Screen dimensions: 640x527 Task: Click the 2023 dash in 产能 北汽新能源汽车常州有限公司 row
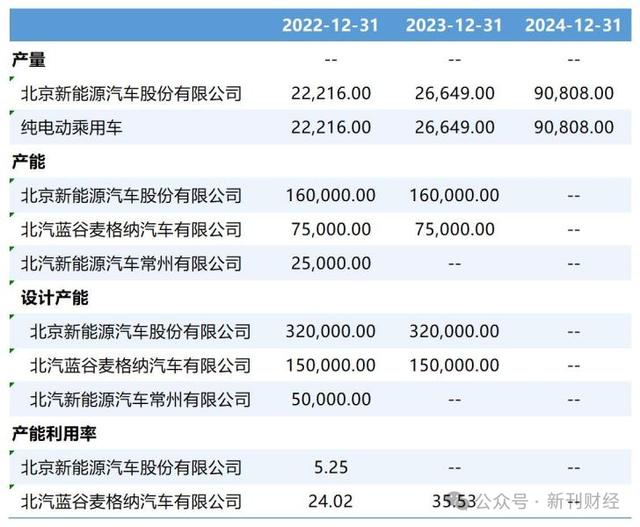(455, 264)
